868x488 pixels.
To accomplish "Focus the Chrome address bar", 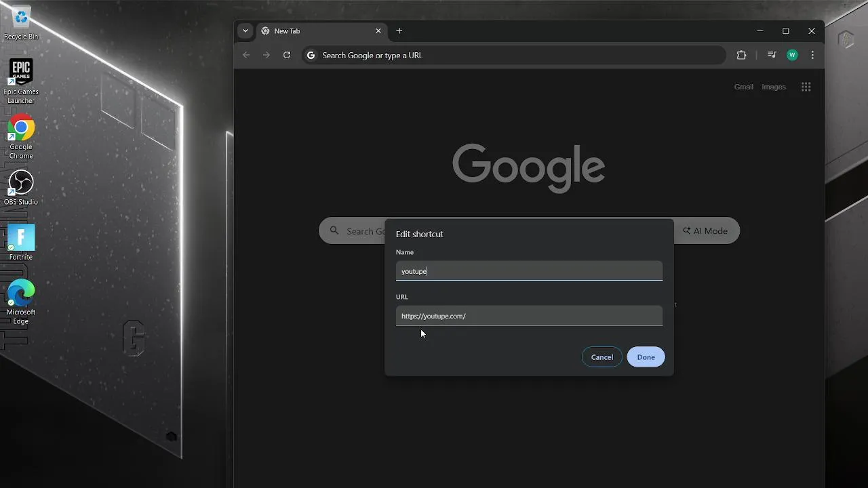I will (514, 55).
